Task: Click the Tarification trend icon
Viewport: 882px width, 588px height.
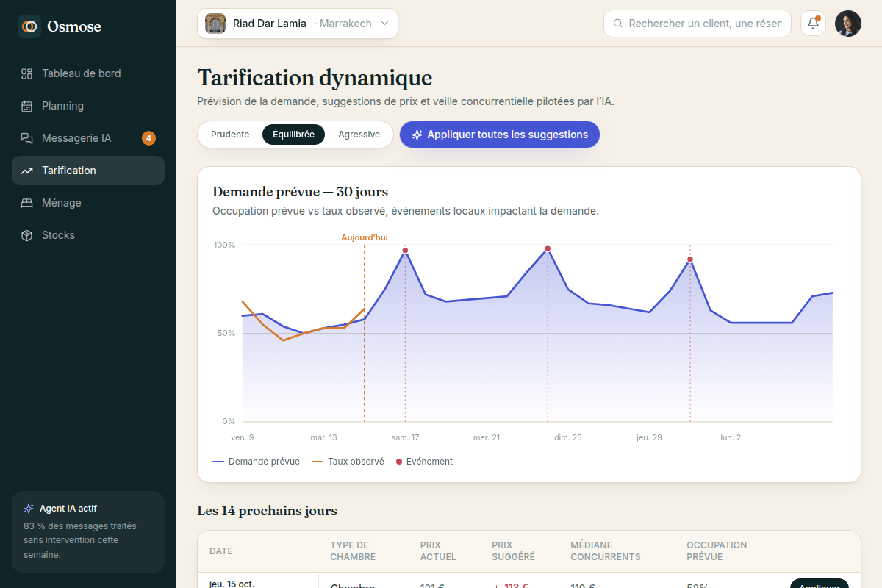Action: 27,171
